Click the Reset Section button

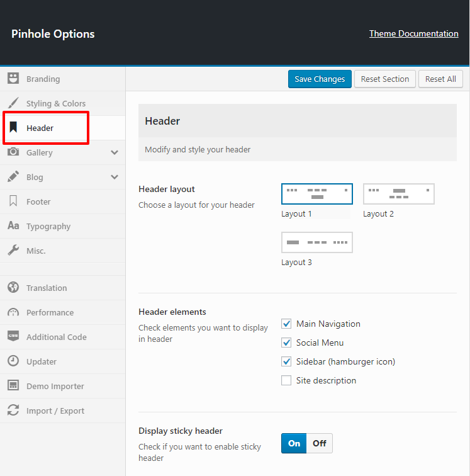tap(384, 79)
